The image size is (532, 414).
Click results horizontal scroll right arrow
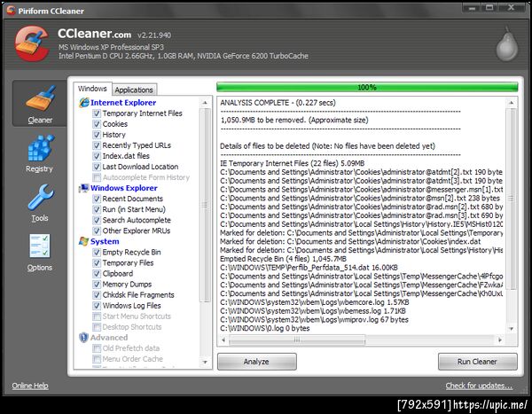click(x=500, y=340)
